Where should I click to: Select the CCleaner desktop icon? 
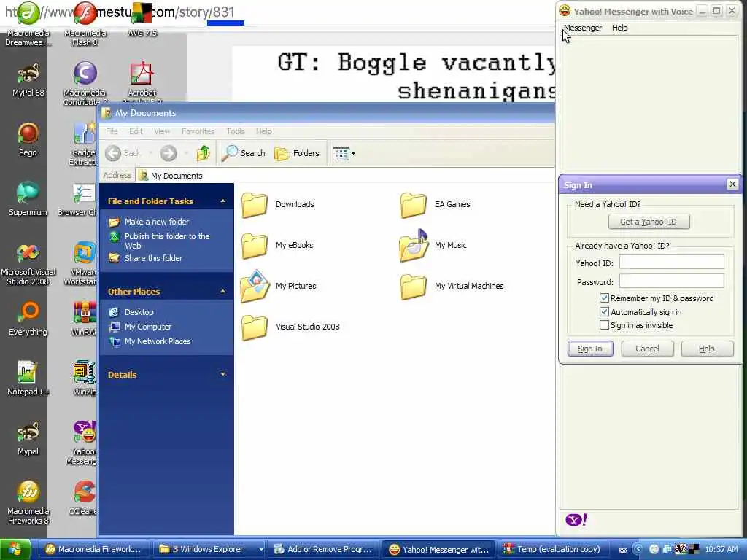point(85,497)
